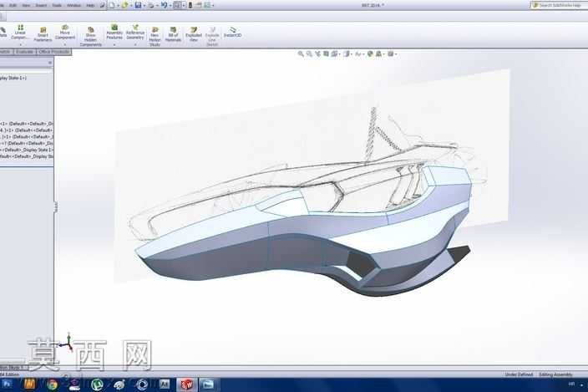The width and height of the screenshot is (588, 392).
Task: Click the Search SolidWorks Help field
Action: pos(560,5)
